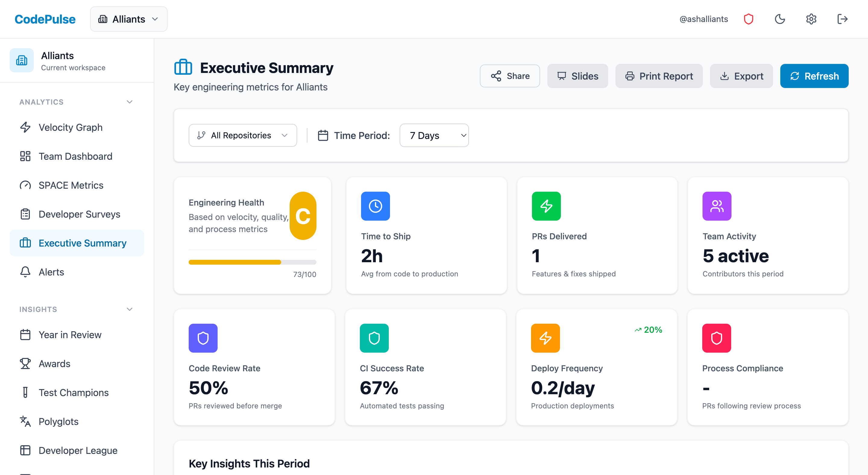Switch to the Executive Summary tab

[x=82, y=243]
